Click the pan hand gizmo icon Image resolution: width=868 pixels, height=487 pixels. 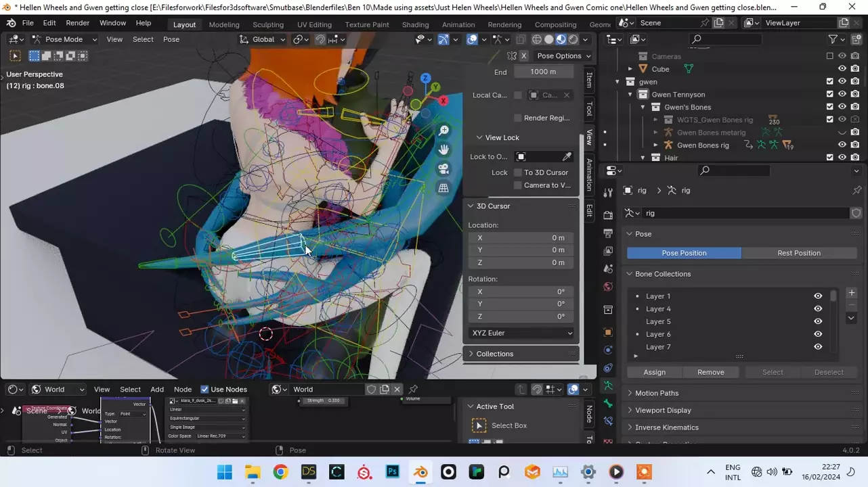point(443,149)
